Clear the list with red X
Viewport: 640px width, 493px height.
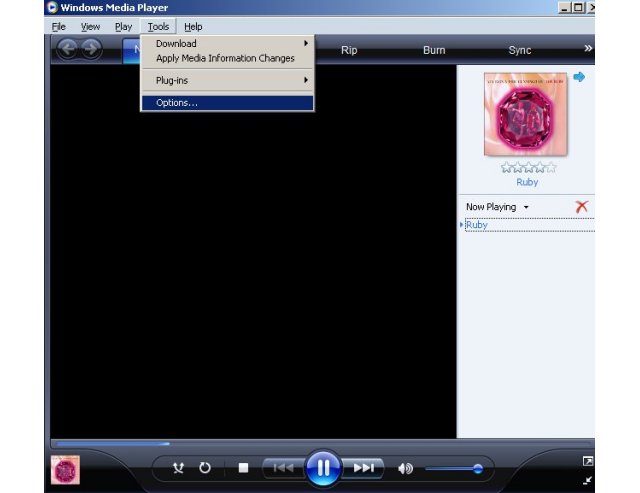582,207
